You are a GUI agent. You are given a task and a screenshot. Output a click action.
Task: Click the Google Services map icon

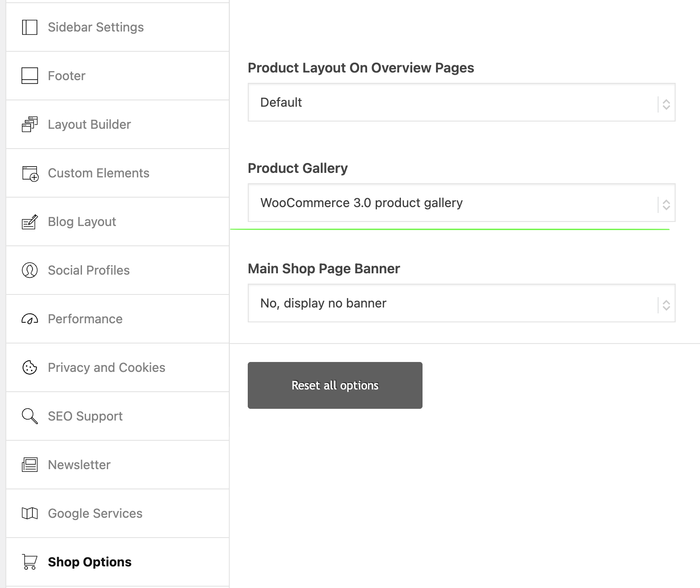(x=30, y=513)
